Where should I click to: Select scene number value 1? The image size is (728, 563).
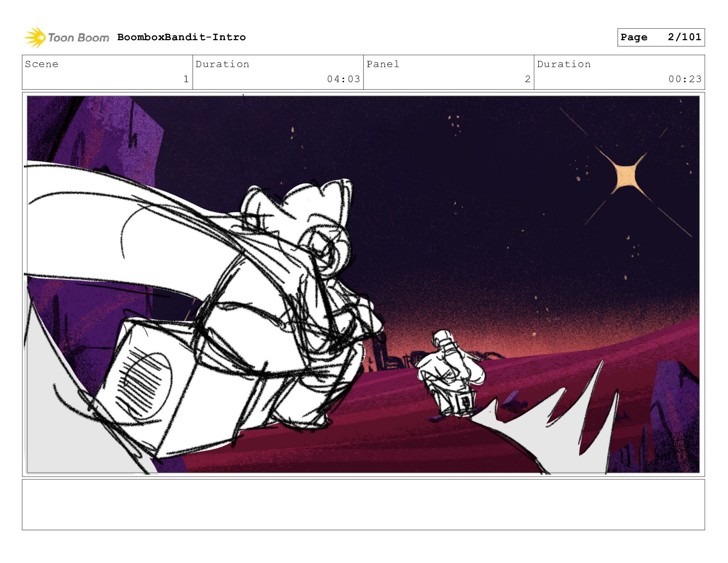[x=186, y=79]
